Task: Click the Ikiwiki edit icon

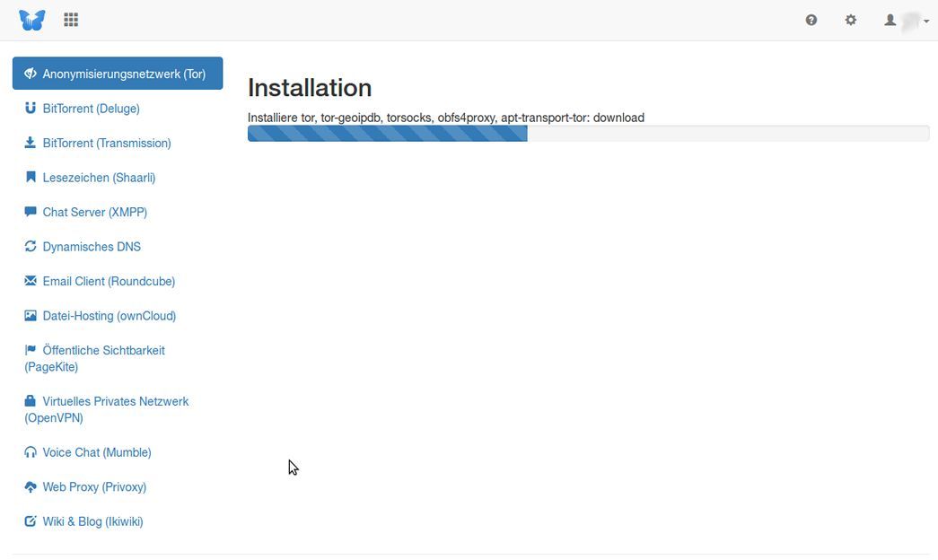Action: (x=31, y=521)
